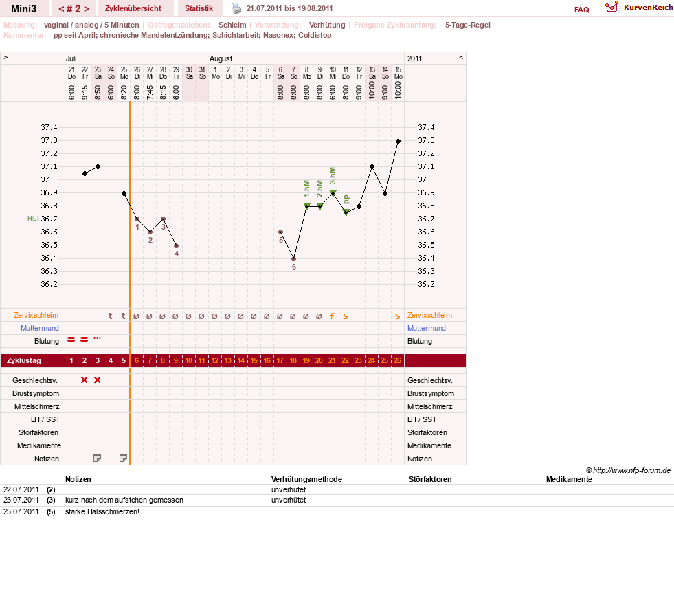Click the 37.3 temperature point on 15 August

(x=398, y=141)
